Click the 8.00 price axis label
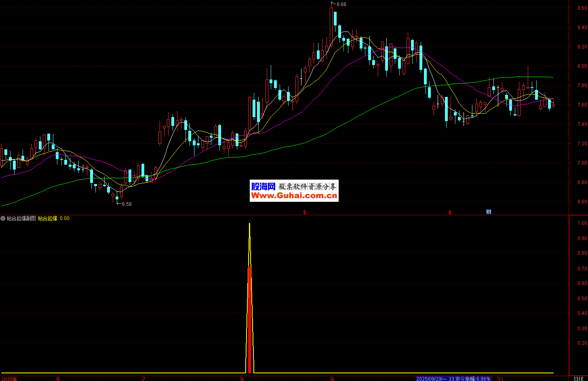The image size is (588, 381). coord(582,66)
